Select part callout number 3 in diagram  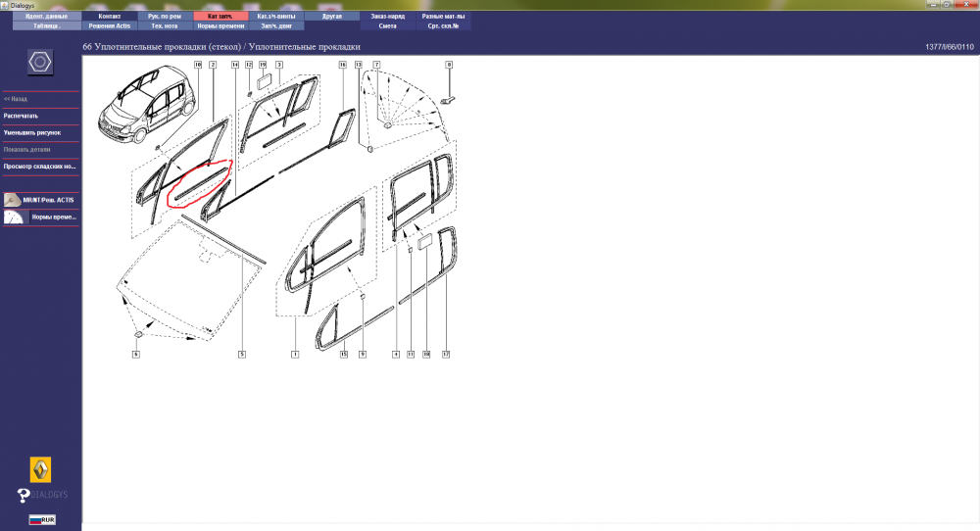pos(279,65)
